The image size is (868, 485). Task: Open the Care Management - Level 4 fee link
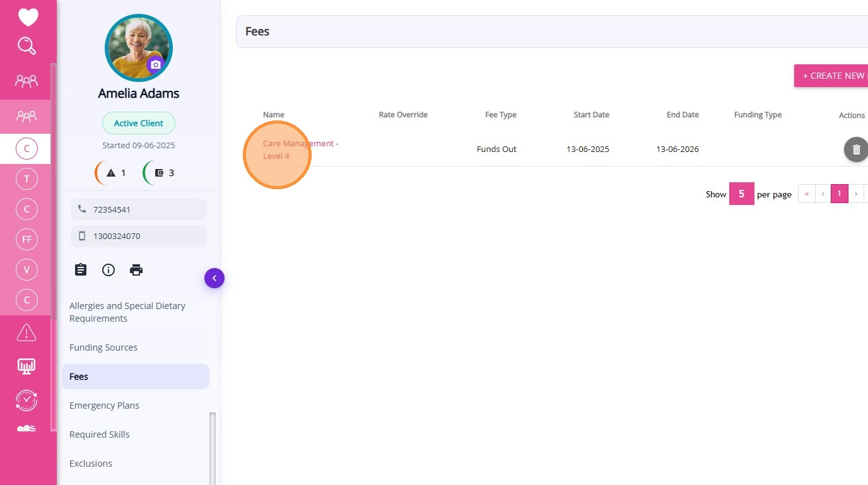(300, 149)
